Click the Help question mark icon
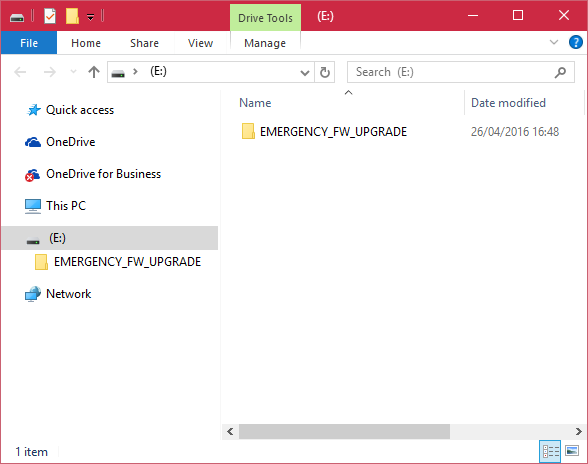 coord(576,42)
